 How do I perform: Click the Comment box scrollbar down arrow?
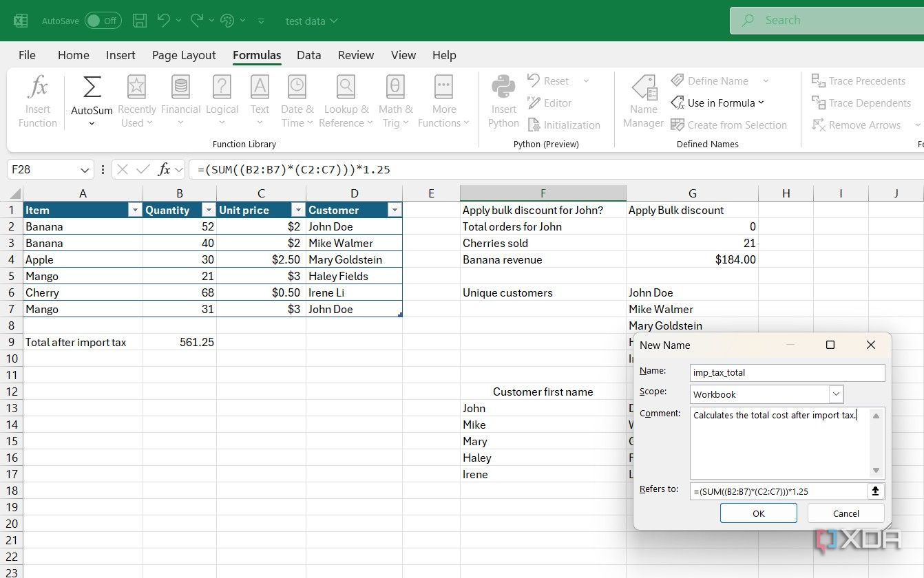click(876, 471)
